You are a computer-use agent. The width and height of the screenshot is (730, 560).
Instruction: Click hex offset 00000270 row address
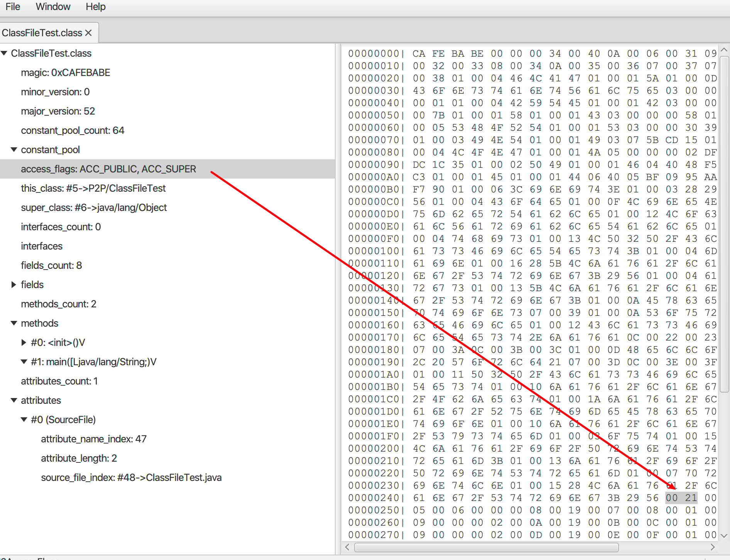tap(373, 535)
